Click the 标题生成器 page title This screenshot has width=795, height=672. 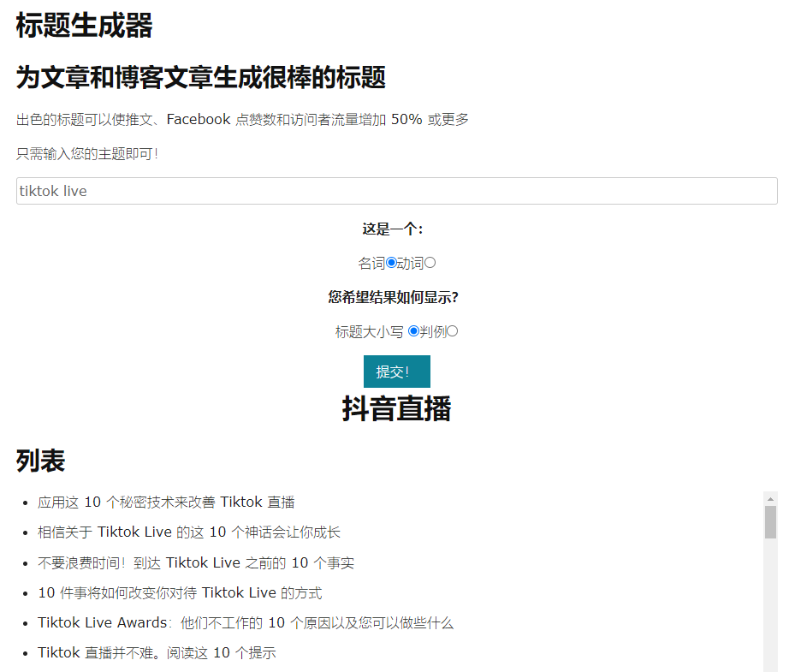pyautogui.click(x=84, y=25)
